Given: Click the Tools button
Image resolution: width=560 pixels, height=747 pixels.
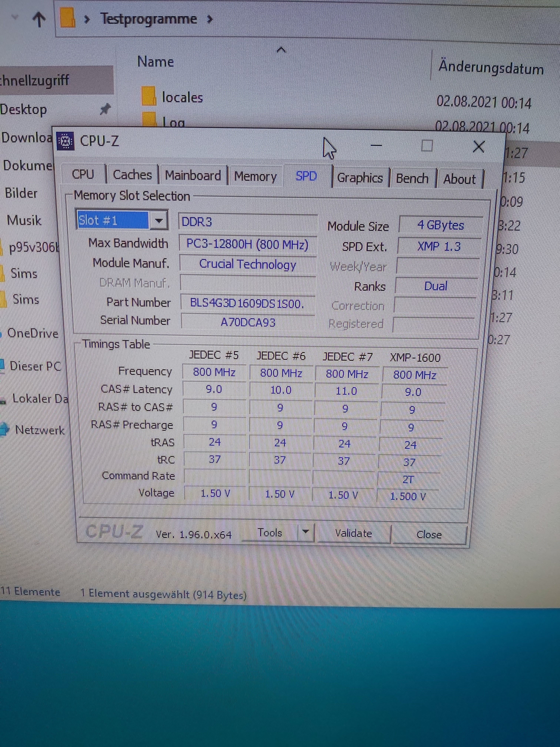Looking at the screenshot, I should coord(270,533).
